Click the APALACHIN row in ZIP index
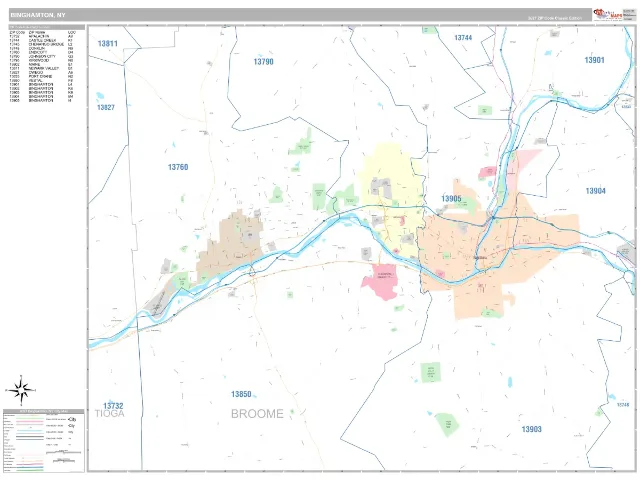The width and height of the screenshot is (640, 480). tap(42, 36)
